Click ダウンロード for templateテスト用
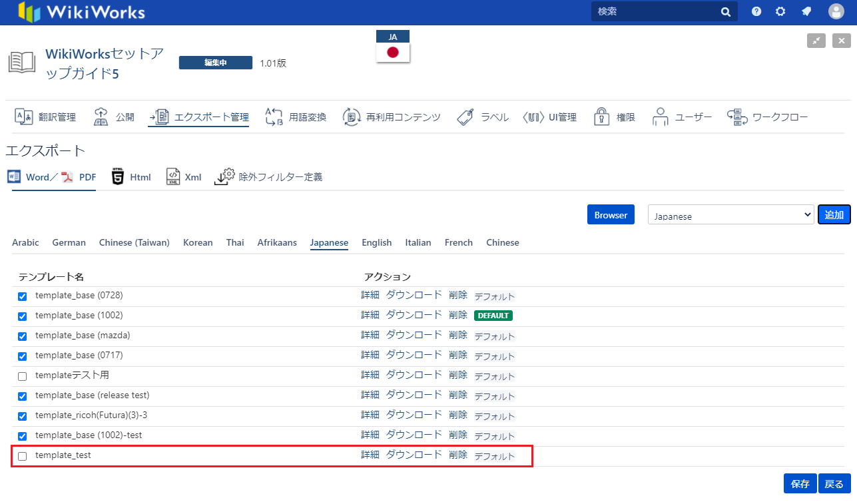857x504 pixels. pyautogui.click(x=414, y=375)
